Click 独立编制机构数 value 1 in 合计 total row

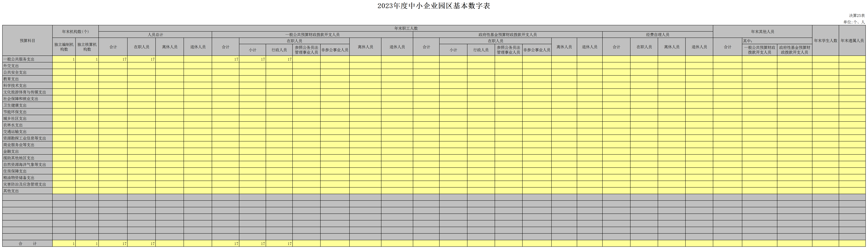tap(64, 243)
